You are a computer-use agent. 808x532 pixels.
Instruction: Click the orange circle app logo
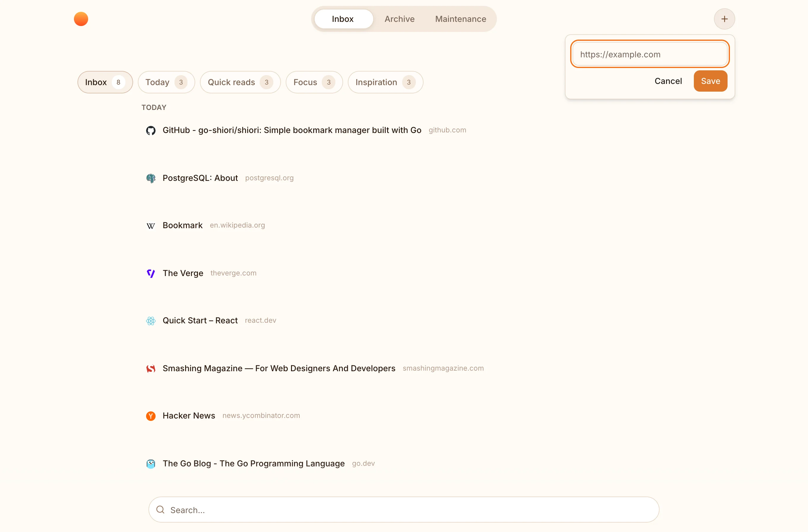(81, 19)
